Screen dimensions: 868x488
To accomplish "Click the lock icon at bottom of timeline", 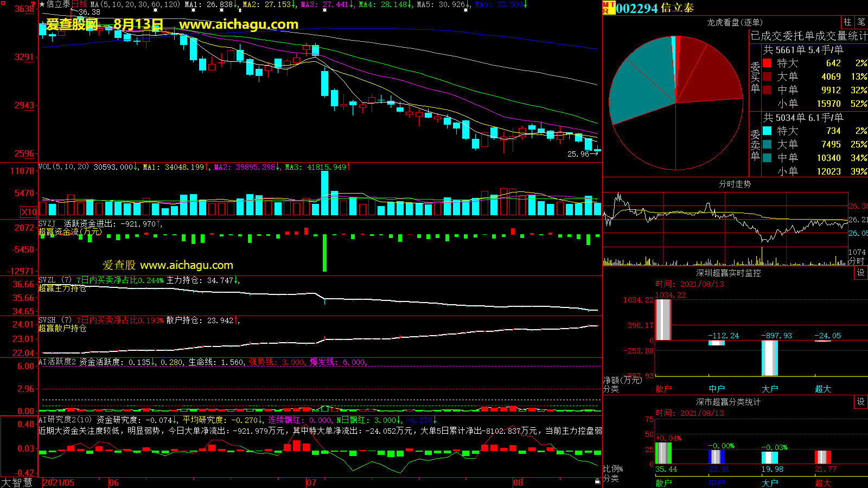I will 597,481.
